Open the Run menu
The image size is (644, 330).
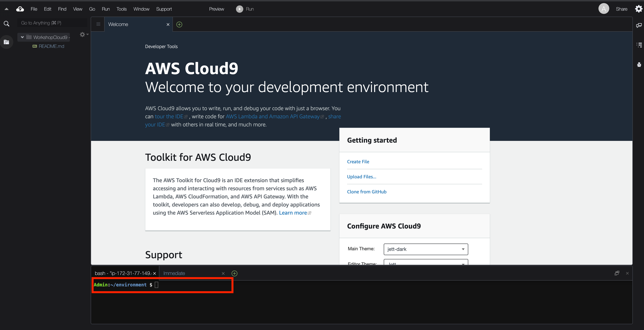[x=106, y=9]
